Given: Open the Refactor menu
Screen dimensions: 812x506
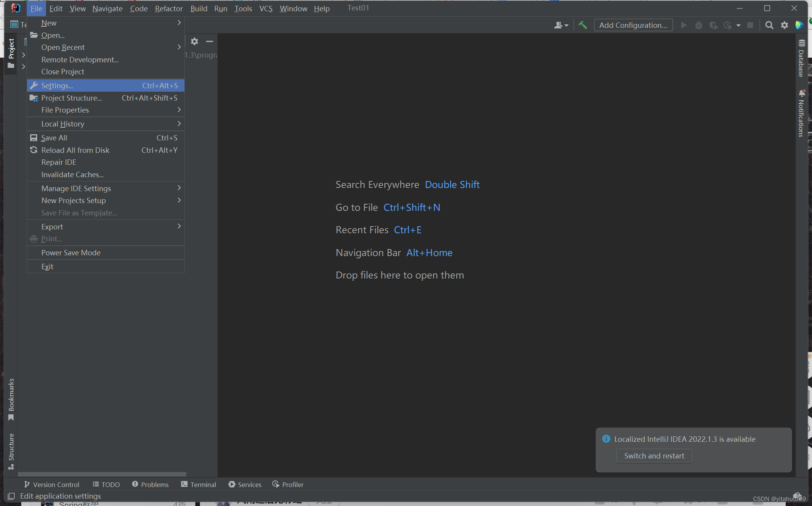Looking at the screenshot, I should tap(169, 9).
